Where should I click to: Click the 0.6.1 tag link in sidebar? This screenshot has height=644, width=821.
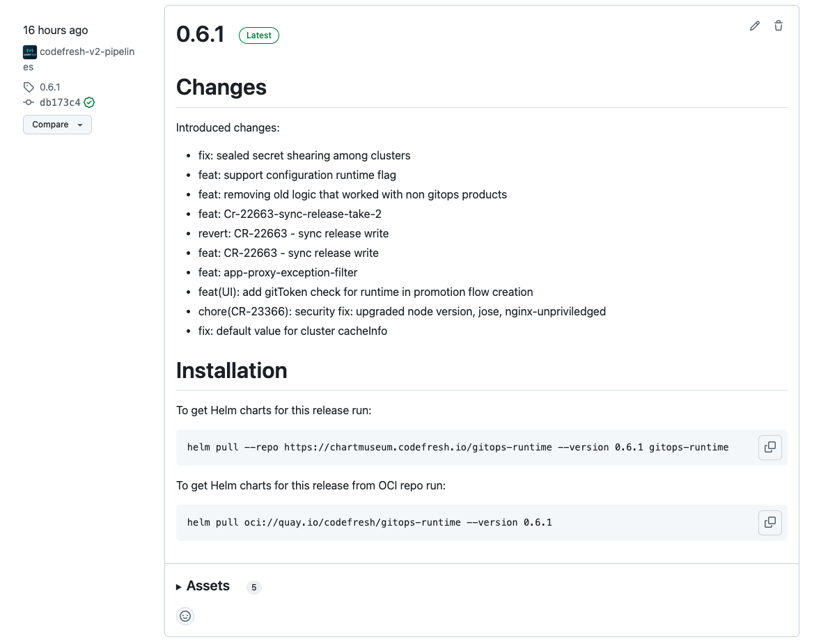click(x=50, y=87)
